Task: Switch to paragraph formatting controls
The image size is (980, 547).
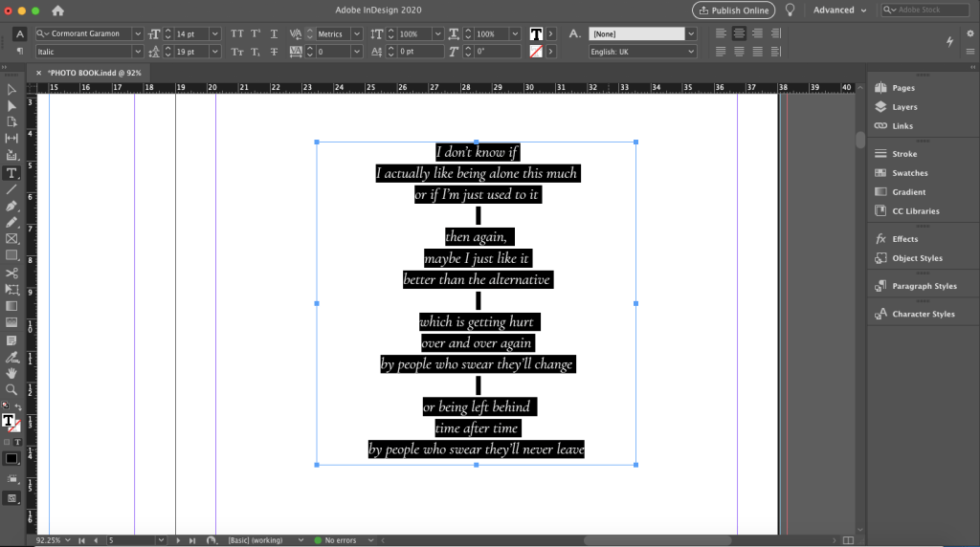Action: pyautogui.click(x=19, y=51)
